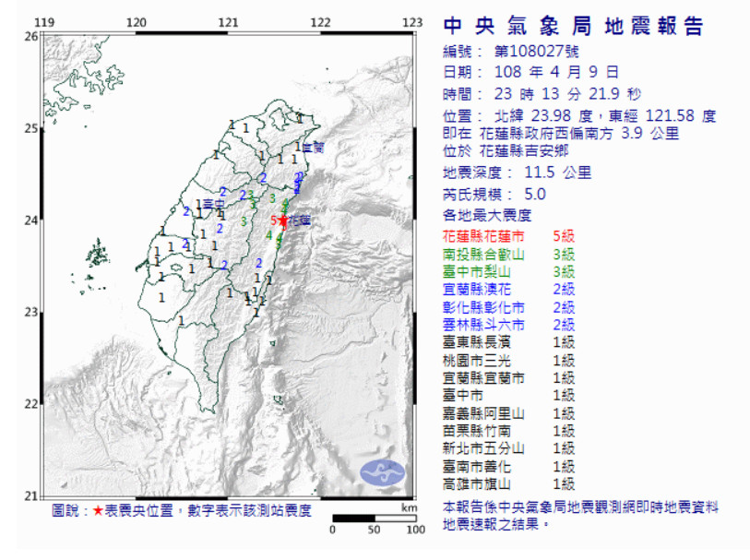Screen dimensions: 750x560
Task: Click the Central Weather Bureau logo on map
Action: tap(382, 472)
